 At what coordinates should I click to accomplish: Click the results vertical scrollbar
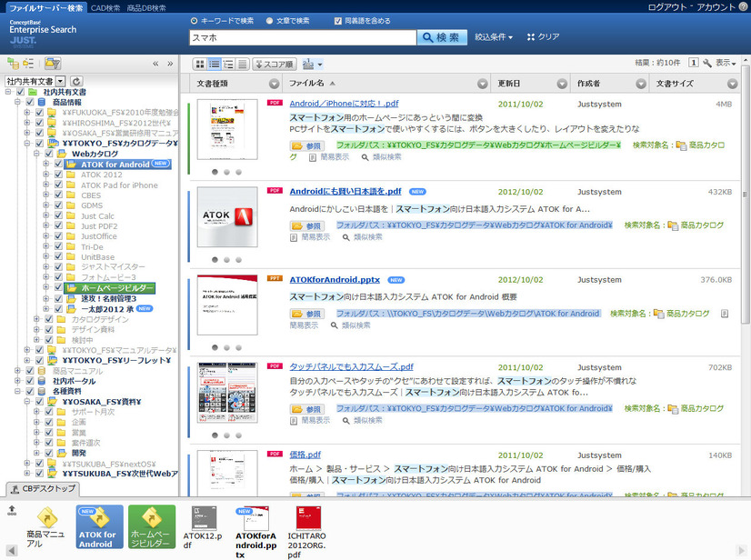pyautogui.click(x=746, y=196)
